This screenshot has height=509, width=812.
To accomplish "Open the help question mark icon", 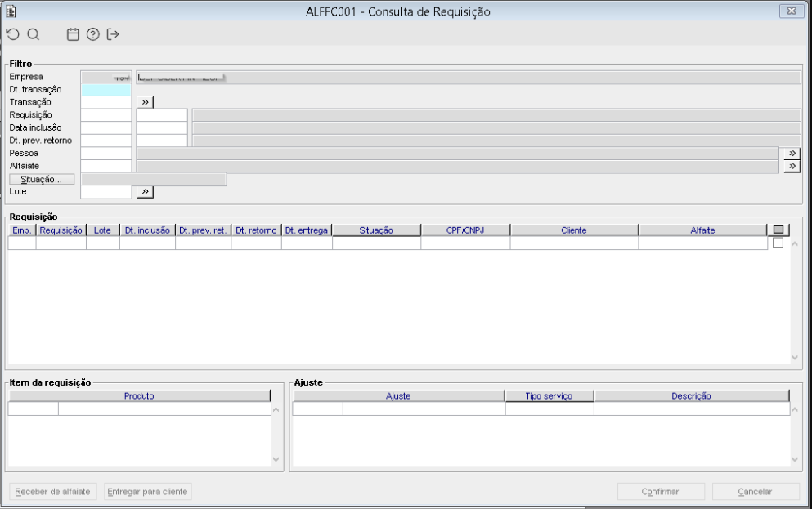I will point(92,34).
